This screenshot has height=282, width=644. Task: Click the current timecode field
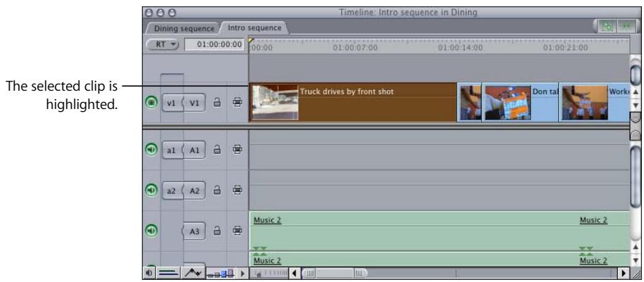coord(214,44)
